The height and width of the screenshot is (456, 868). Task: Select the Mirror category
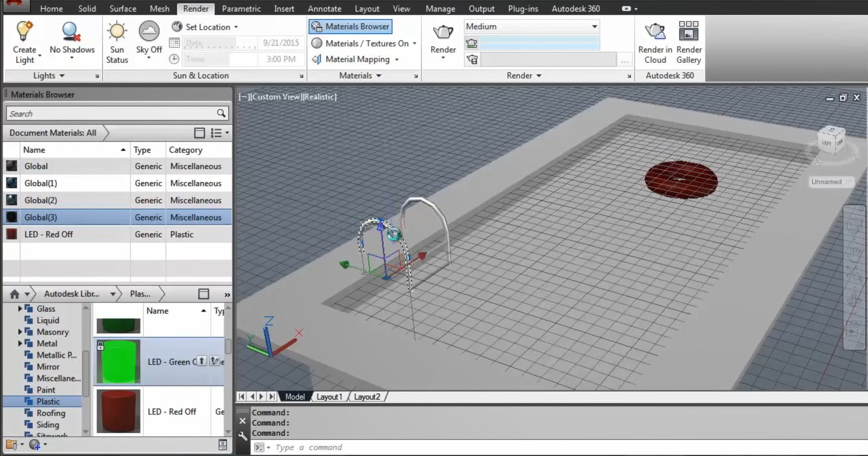(48, 366)
